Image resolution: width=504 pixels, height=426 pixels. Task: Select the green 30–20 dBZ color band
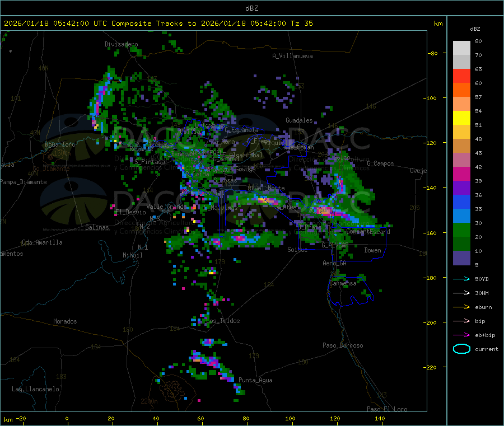click(461, 230)
